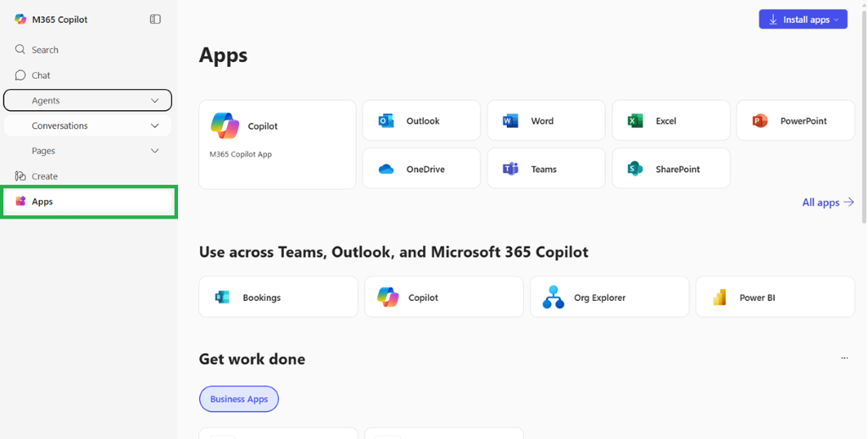Expand the Agents section chevron
This screenshot has width=868, height=439.
click(155, 101)
